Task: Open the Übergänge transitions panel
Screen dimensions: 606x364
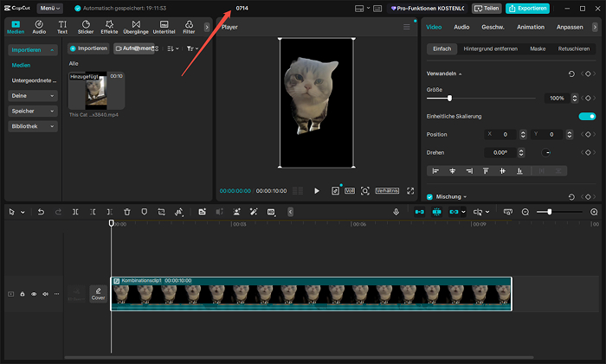Action: point(136,27)
